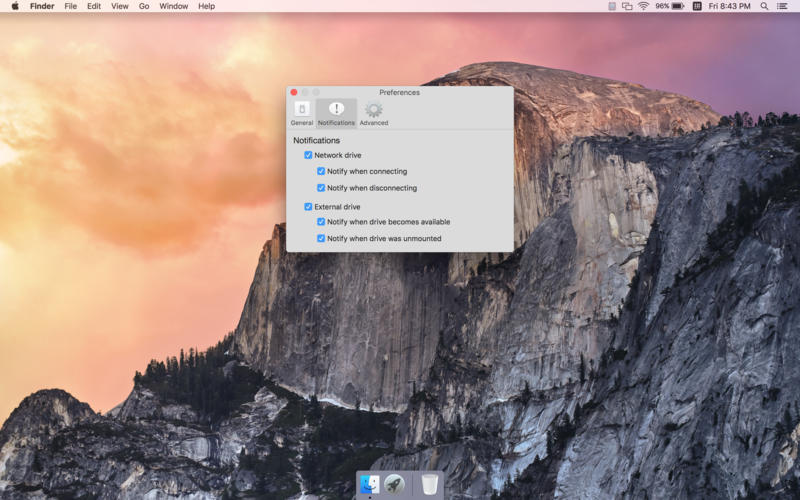This screenshot has height=500, width=800.
Task: Open the Trash in the Dock
Action: 430,484
